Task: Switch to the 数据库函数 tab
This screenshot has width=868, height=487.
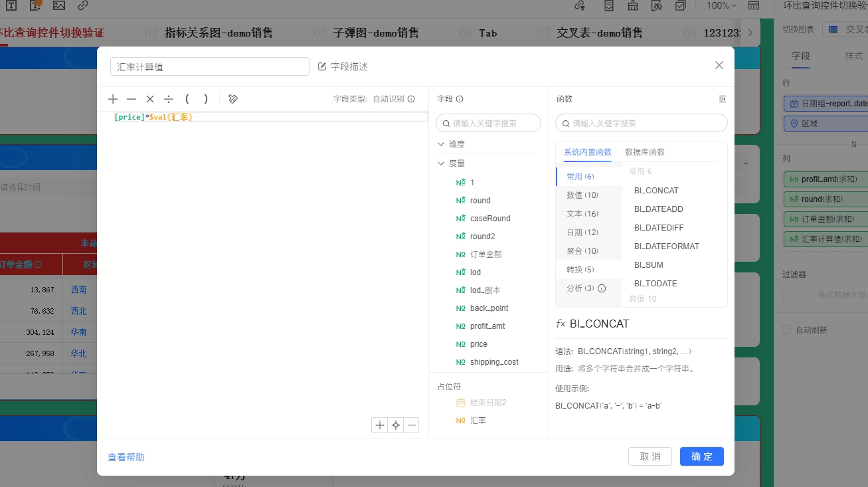Action: click(x=644, y=152)
